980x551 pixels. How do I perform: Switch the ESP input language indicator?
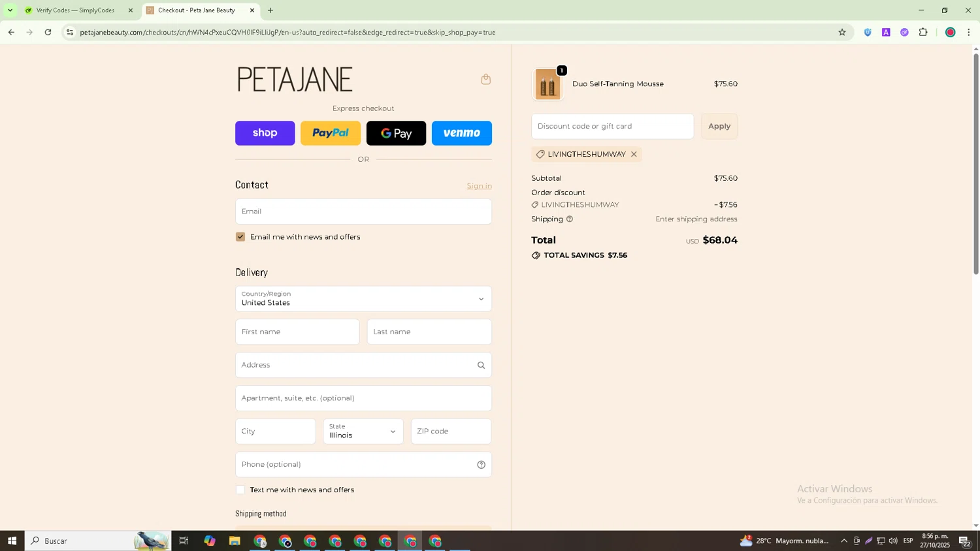(x=908, y=541)
